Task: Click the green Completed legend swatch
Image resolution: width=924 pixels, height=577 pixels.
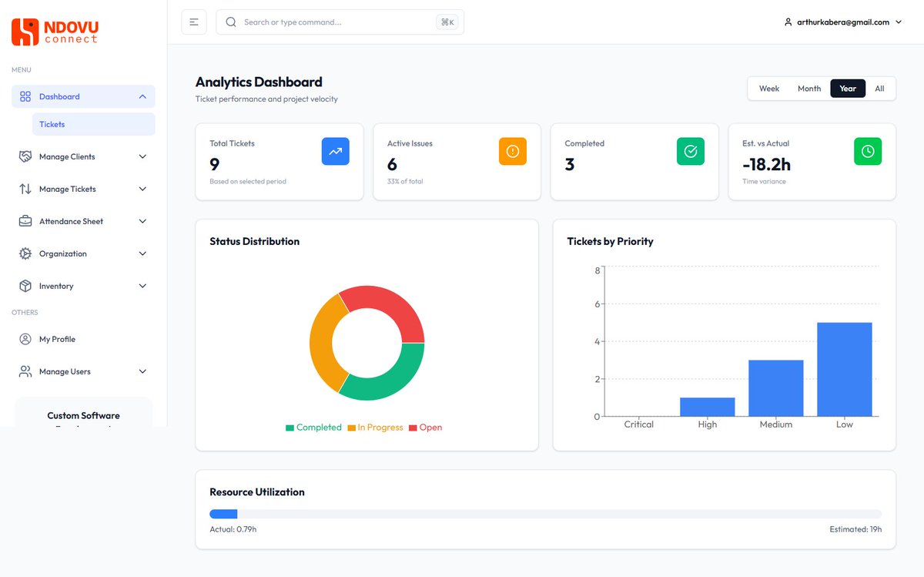Action: tap(290, 428)
